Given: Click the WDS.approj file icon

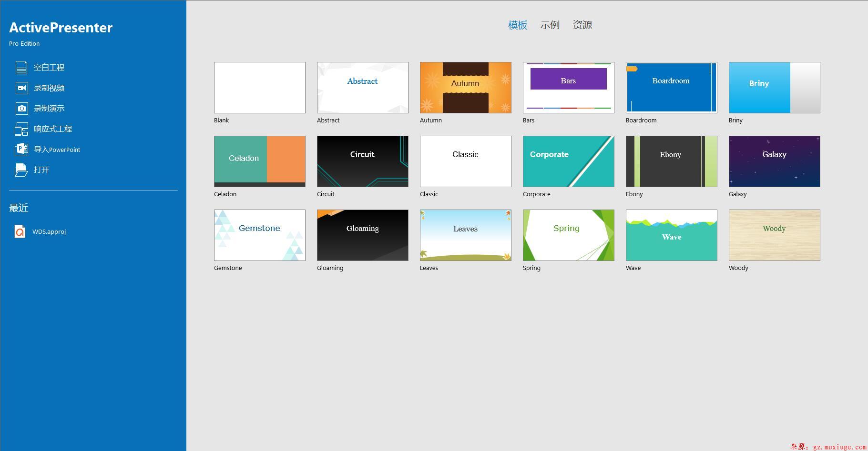Looking at the screenshot, I should 20,232.
